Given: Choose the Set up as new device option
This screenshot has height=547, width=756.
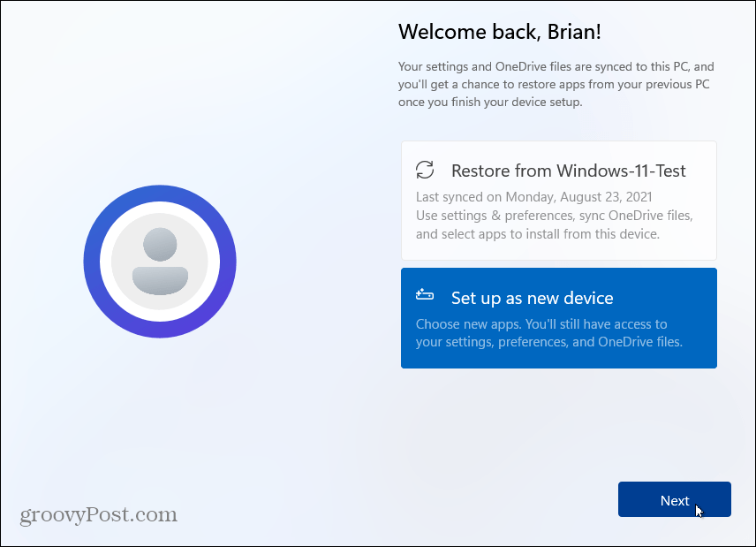Looking at the screenshot, I should tap(559, 318).
